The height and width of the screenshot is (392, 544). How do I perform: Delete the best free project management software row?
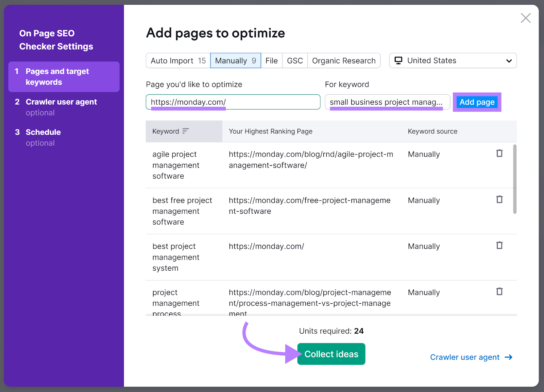[499, 199]
